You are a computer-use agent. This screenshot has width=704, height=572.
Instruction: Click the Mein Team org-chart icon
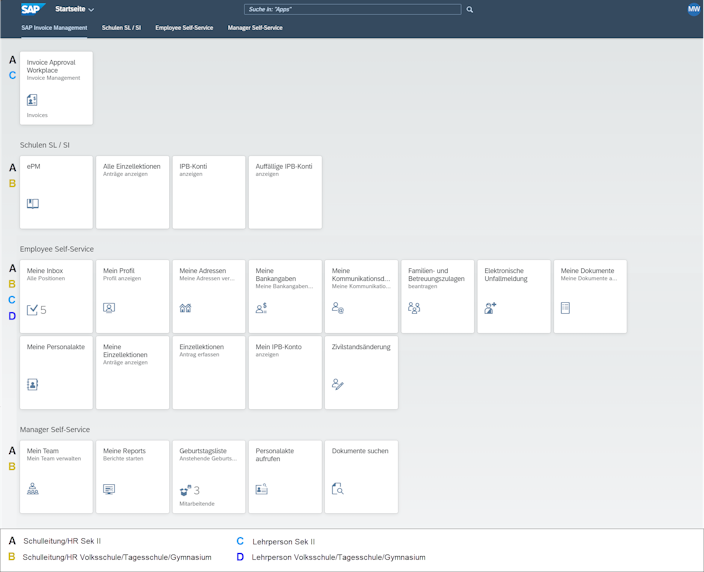pos(32,488)
